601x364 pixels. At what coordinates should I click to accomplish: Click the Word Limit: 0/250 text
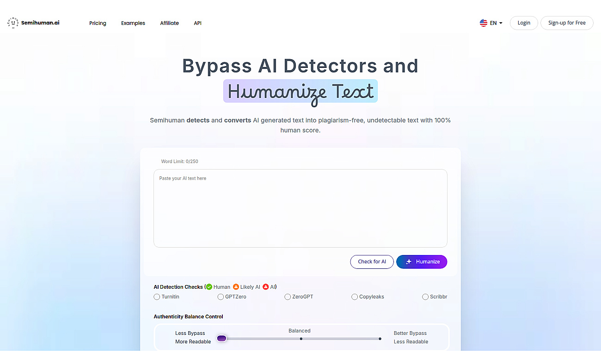[x=179, y=162]
